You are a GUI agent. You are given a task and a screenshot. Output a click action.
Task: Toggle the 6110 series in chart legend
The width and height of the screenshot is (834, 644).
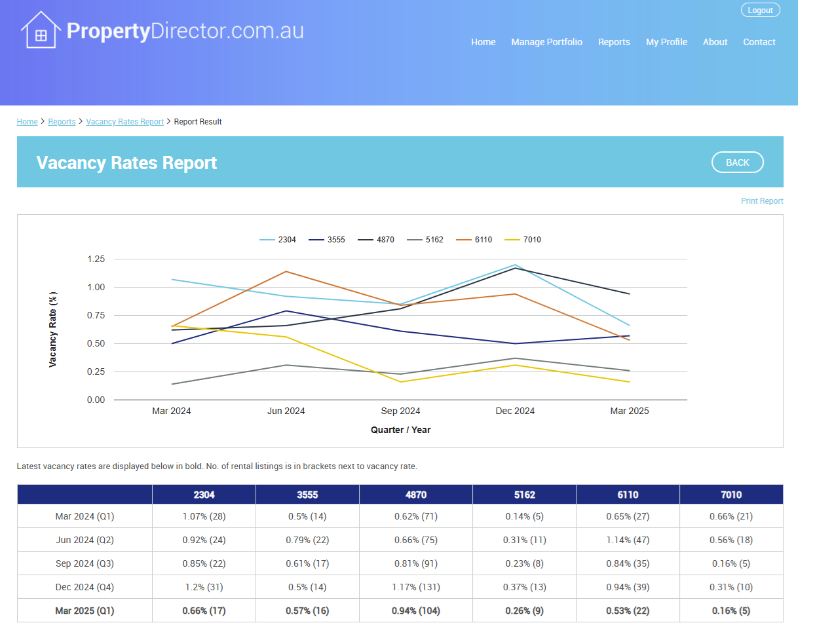[474, 240]
